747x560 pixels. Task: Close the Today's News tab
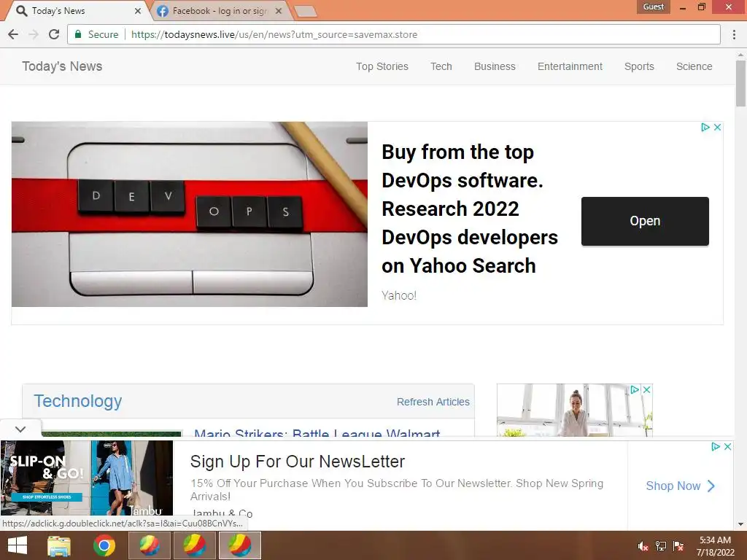[x=138, y=11]
